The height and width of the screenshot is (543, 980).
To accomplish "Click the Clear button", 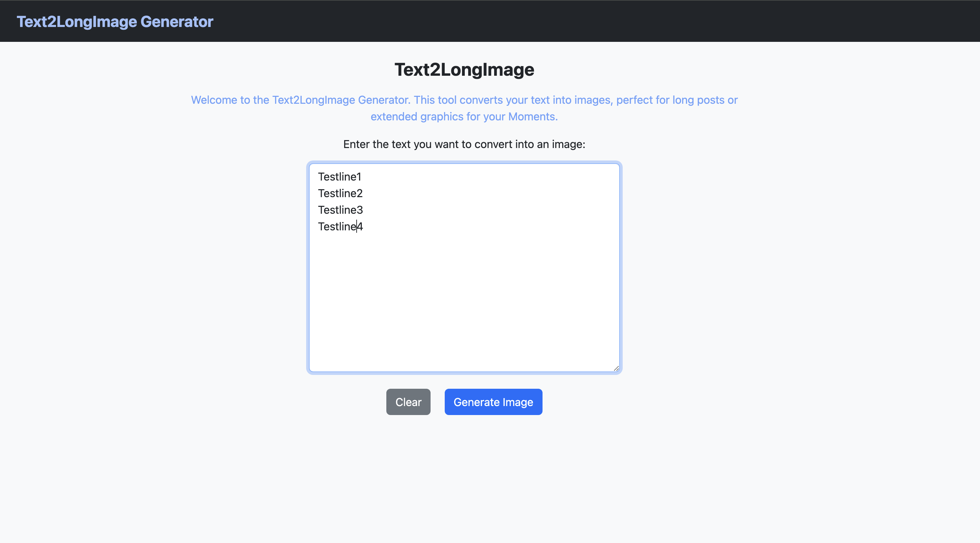I will pyautogui.click(x=408, y=402).
